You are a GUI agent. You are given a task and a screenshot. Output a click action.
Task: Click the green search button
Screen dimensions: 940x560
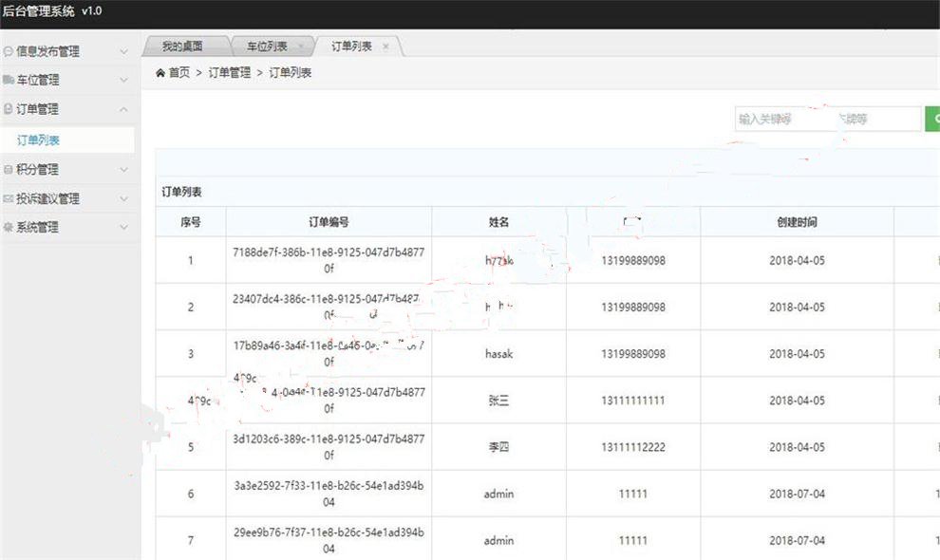932,119
